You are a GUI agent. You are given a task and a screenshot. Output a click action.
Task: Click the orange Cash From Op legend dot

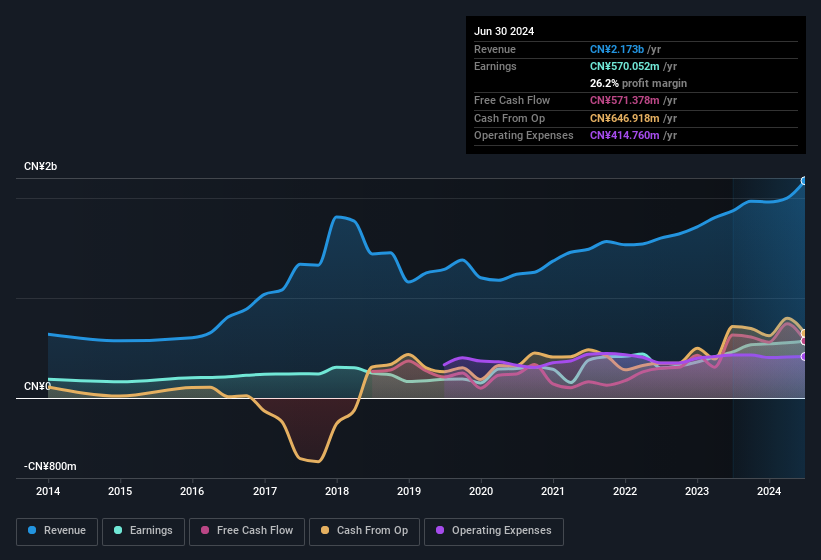[325, 530]
